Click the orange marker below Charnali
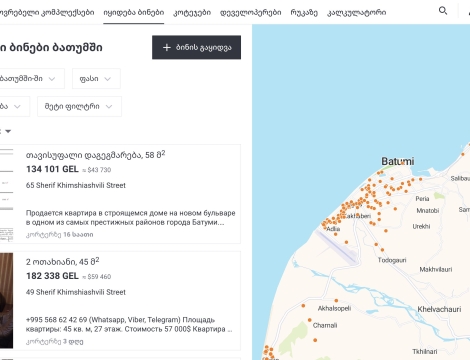The image size is (470, 360). (315, 340)
